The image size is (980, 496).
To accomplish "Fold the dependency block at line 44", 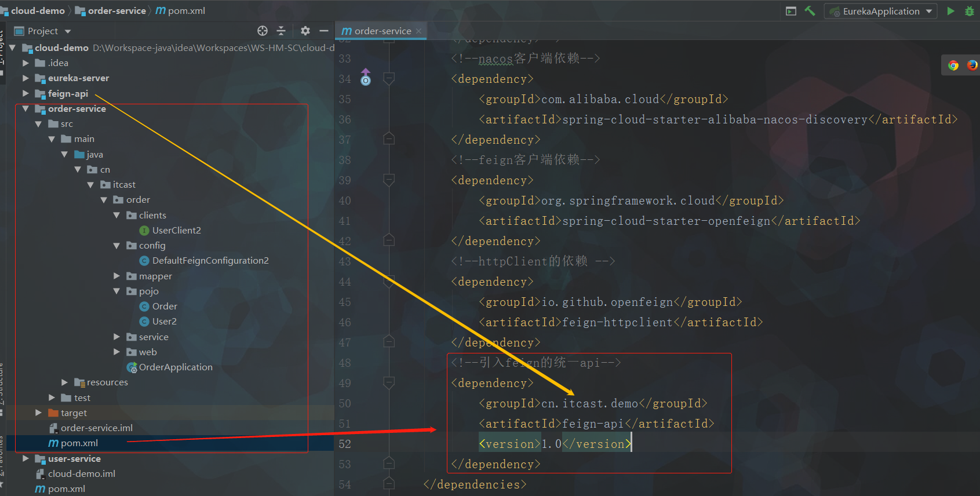I will coord(389,281).
